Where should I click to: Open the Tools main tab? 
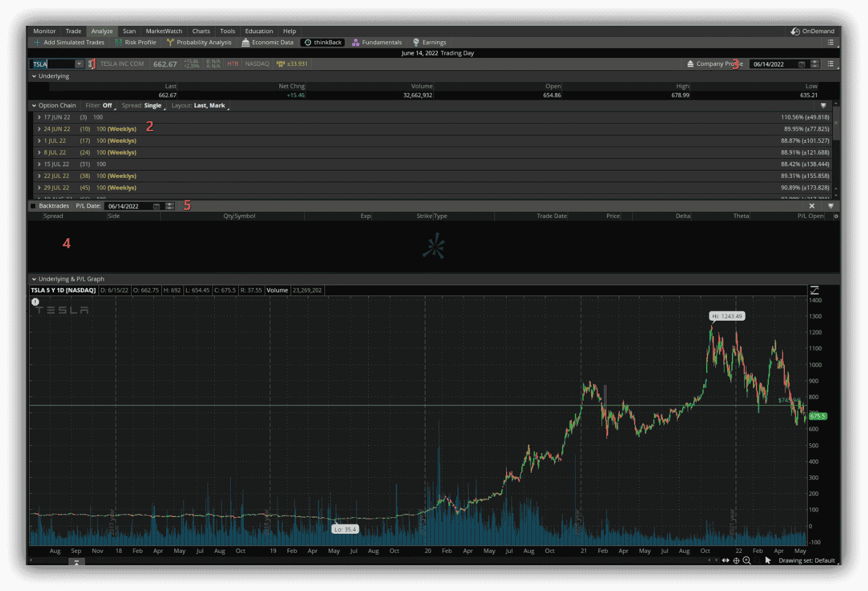coord(228,31)
